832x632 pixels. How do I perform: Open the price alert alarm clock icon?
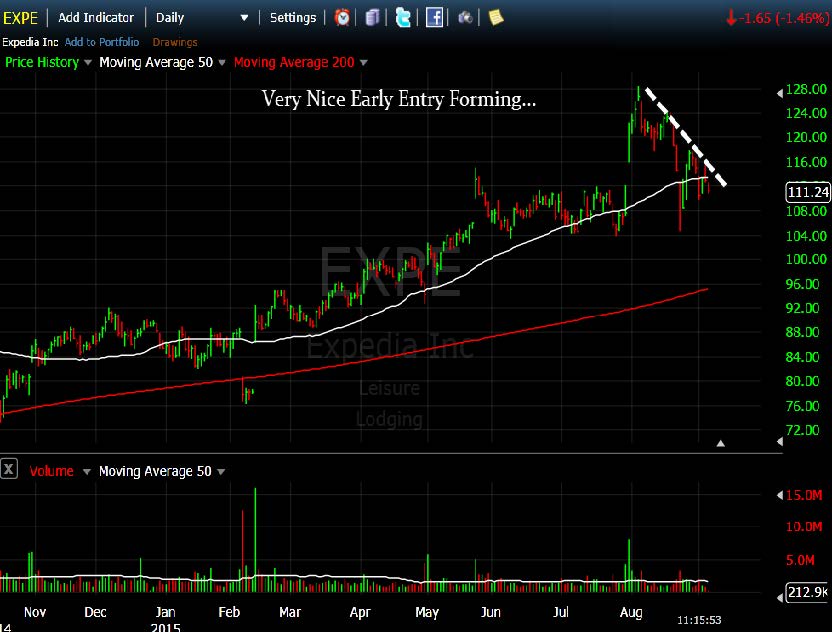click(342, 18)
